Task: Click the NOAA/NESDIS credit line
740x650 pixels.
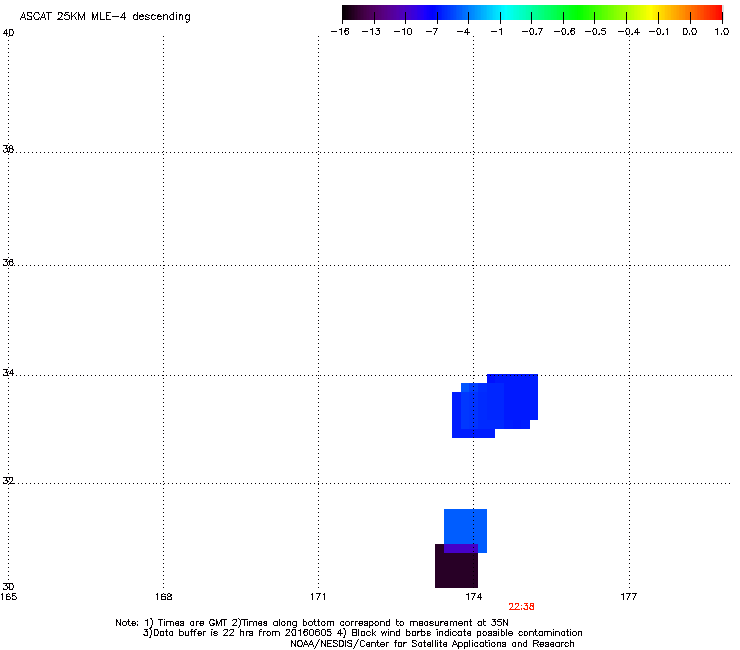Action: [x=432, y=644]
